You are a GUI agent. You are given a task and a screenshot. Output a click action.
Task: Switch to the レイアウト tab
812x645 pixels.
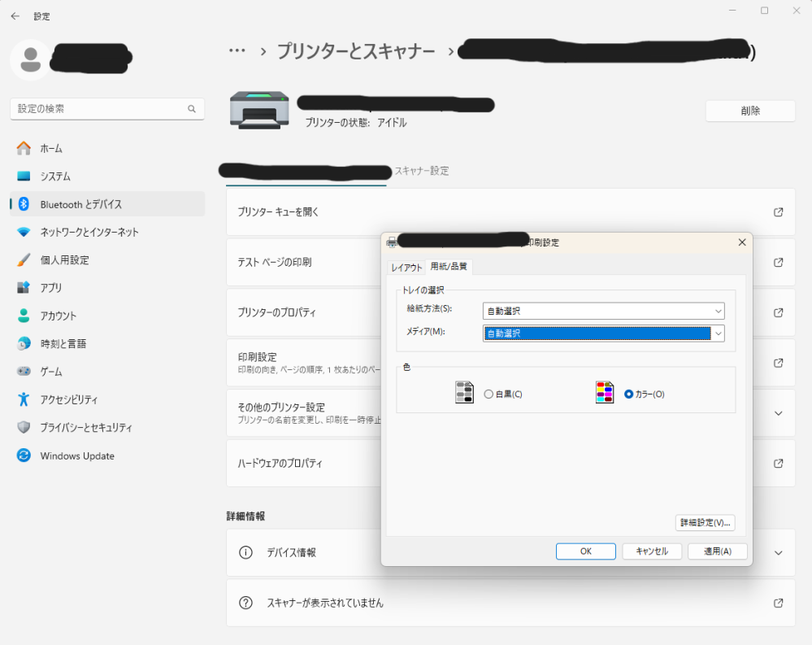tap(406, 267)
